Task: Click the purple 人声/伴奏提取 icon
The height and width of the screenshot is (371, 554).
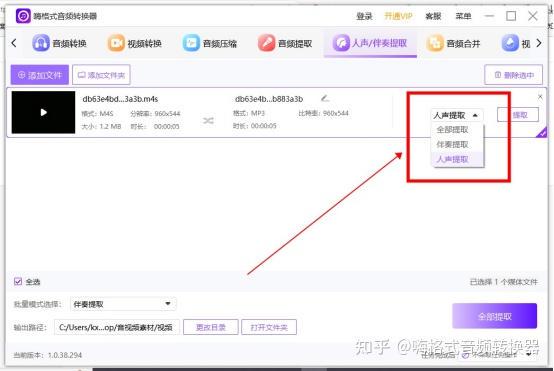Action: pyautogui.click(x=341, y=43)
